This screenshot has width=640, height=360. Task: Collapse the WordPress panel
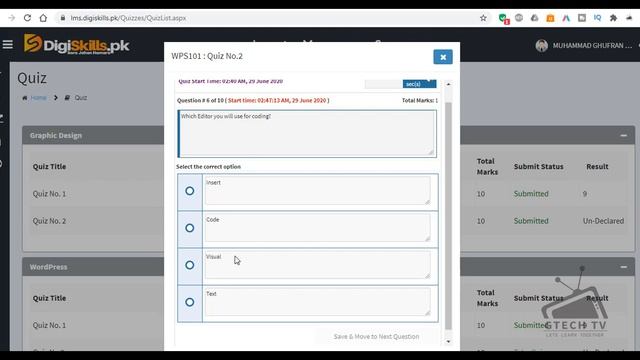tap(623, 267)
